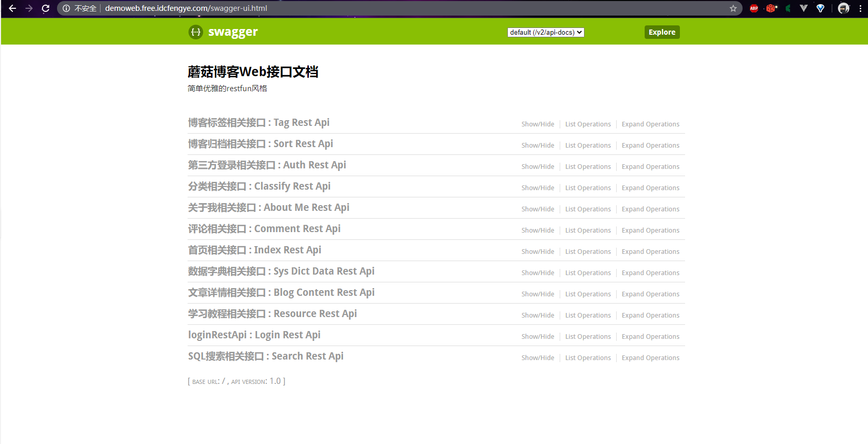Open the default /v2/api-docs dropdown
The height and width of the screenshot is (444, 868).
pos(546,32)
